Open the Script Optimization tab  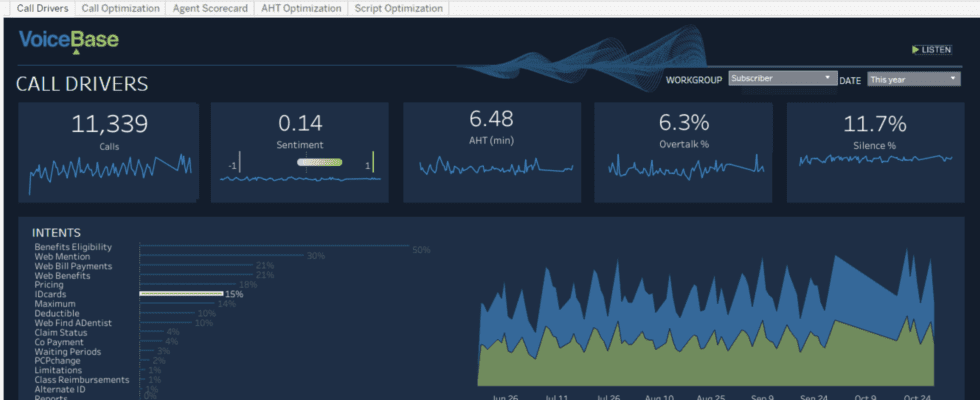[398, 8]
